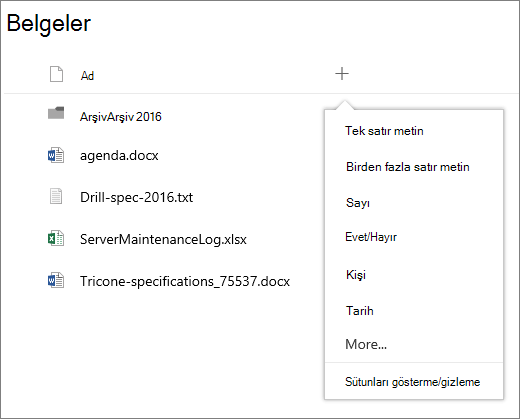
Task: Click the Word icon for Tricone-specifications_75537.docx
Action: (x=56, y=280)
